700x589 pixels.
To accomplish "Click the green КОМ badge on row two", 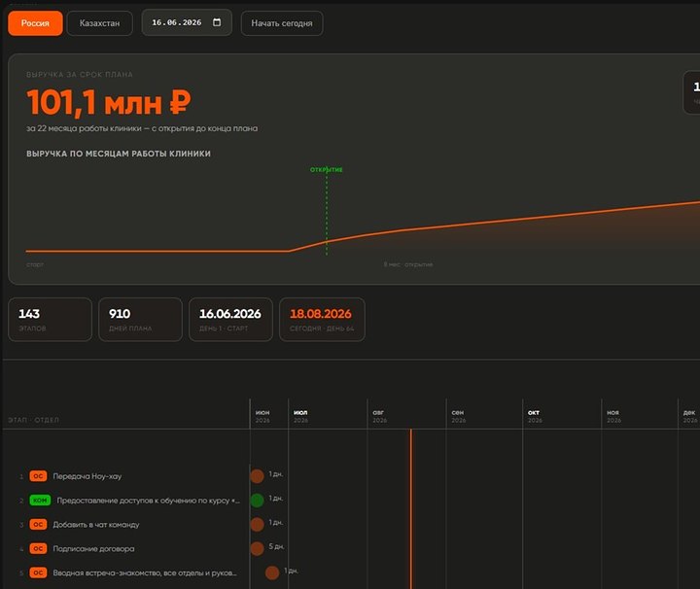I will [x=40, y=501].
